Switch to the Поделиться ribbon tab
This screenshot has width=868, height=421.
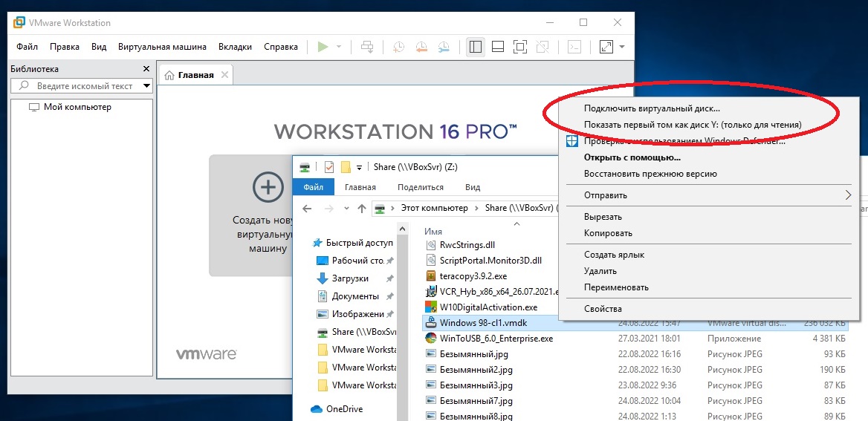[420, 187]
